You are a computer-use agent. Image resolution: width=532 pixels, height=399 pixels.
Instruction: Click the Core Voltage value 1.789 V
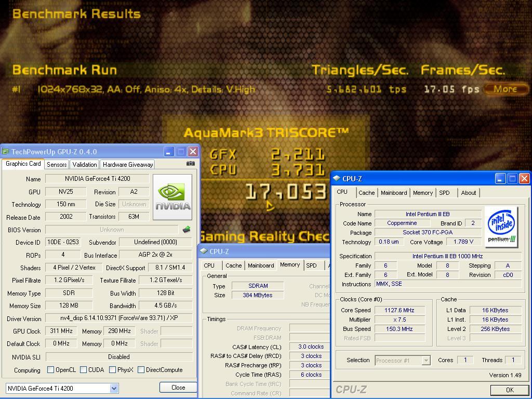pyautogui.click(x=463, y=242)
